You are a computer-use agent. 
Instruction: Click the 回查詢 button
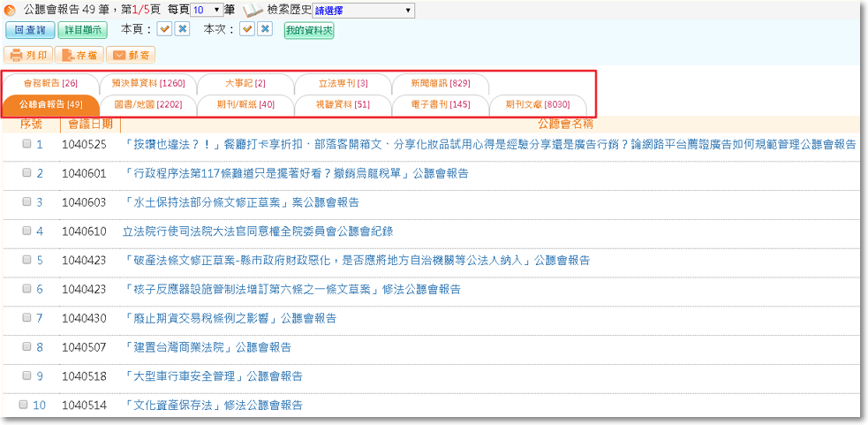[30, 30]
